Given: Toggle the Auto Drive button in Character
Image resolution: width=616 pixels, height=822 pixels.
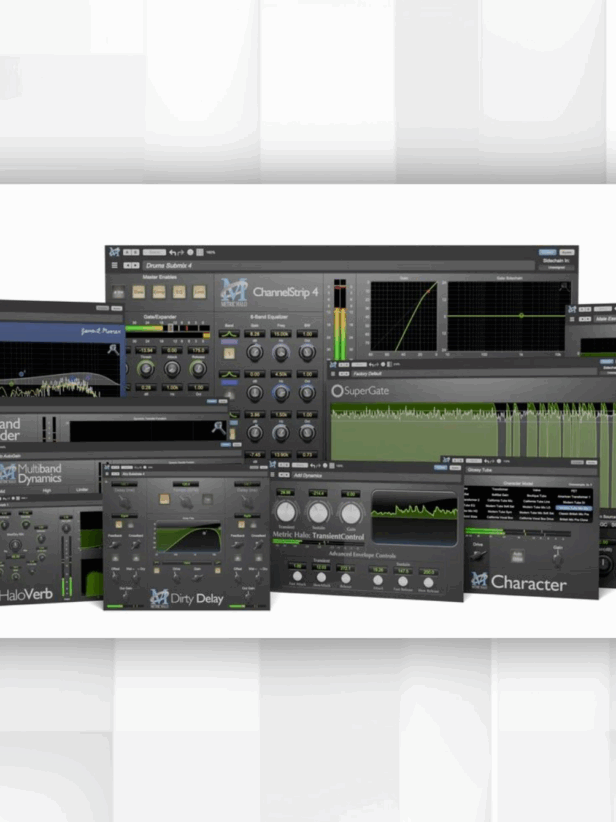Looking at the screenshot, I should tap(517, 557).
